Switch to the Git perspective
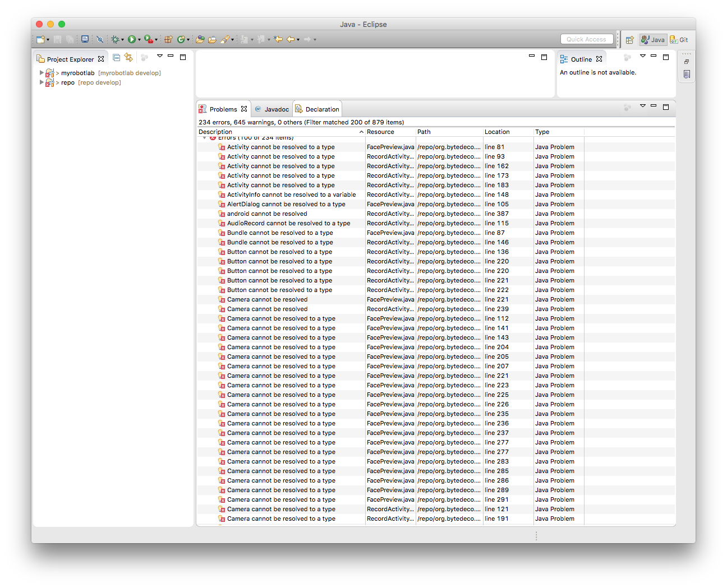Viewport: 727px width, 588px height. (679, 40)
